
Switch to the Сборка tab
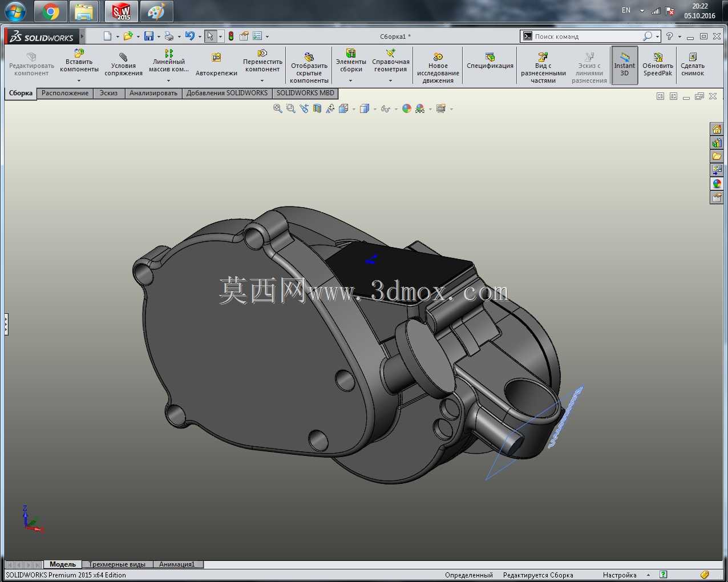21,93
